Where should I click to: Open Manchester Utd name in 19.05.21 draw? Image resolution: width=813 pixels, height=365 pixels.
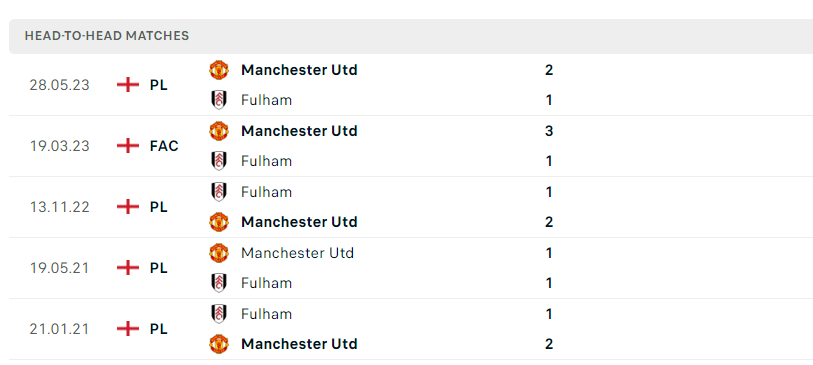pos(298,253)
